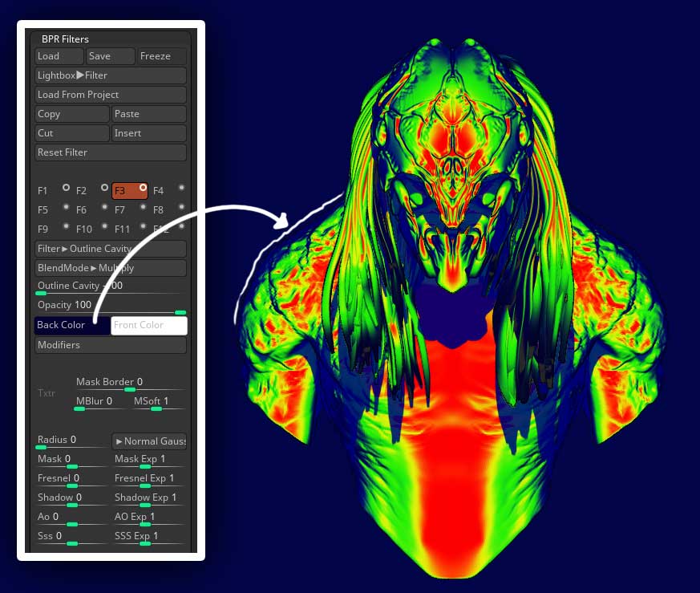Click the Fresnel 0 slider

[x=72, y=480]
